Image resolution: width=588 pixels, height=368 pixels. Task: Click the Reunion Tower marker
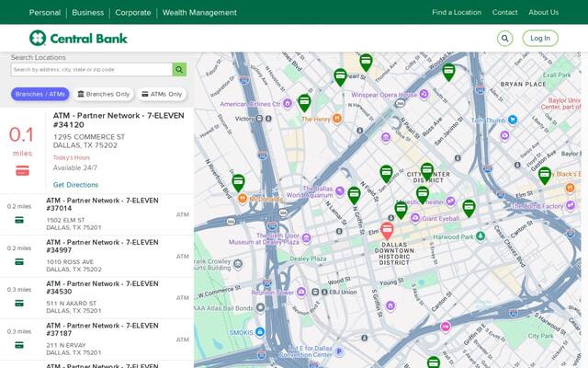[301, 292]
